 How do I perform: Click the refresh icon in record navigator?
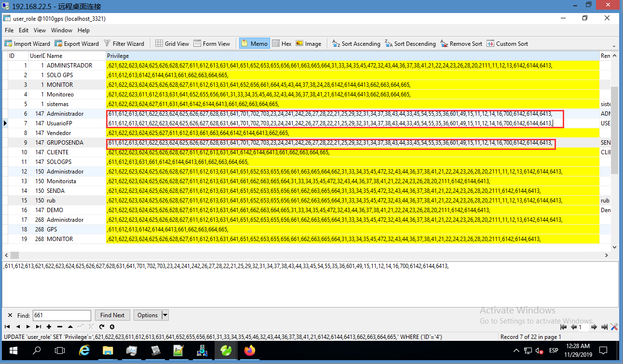[102, 327]
